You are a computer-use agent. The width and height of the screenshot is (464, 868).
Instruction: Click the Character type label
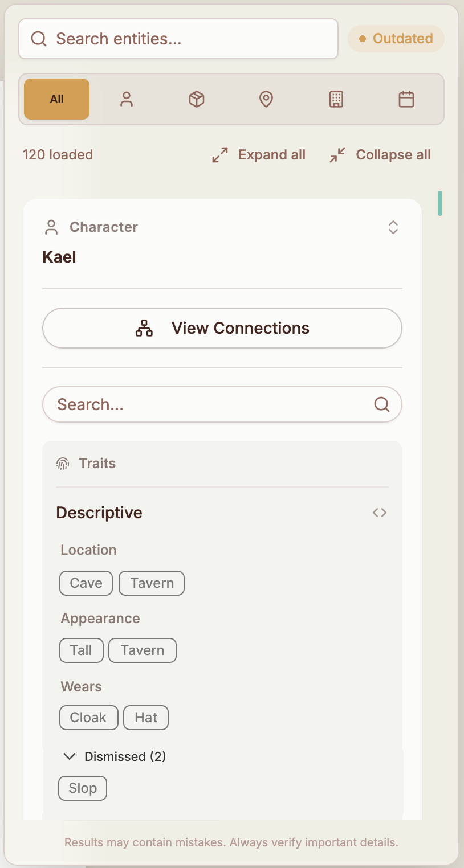click(104, 227)
